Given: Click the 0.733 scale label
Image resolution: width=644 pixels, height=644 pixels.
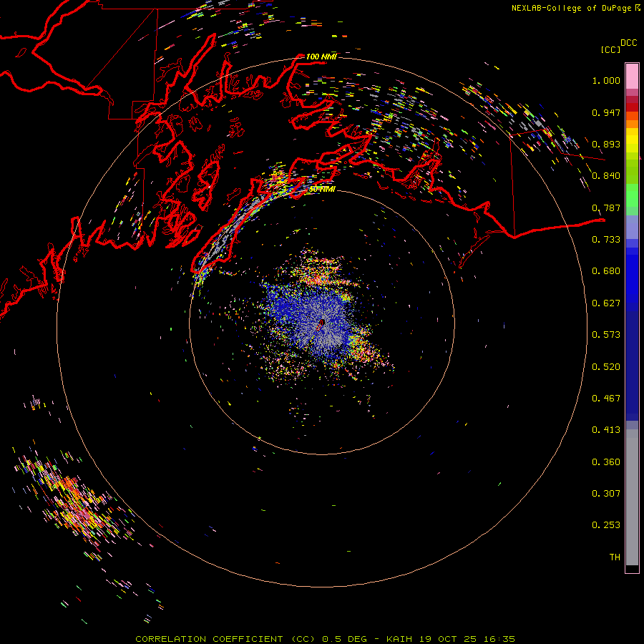Looking at the screenshot, I should (606, 240).
